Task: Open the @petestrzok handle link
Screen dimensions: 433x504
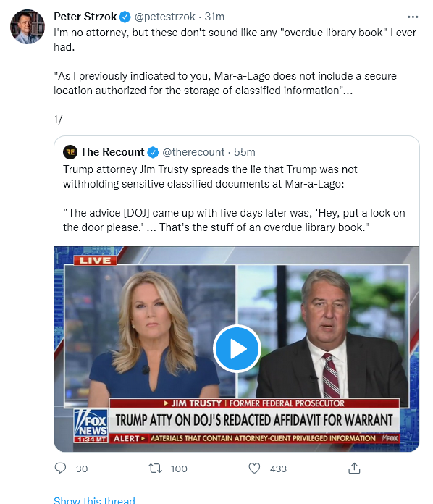Action: 164,17
